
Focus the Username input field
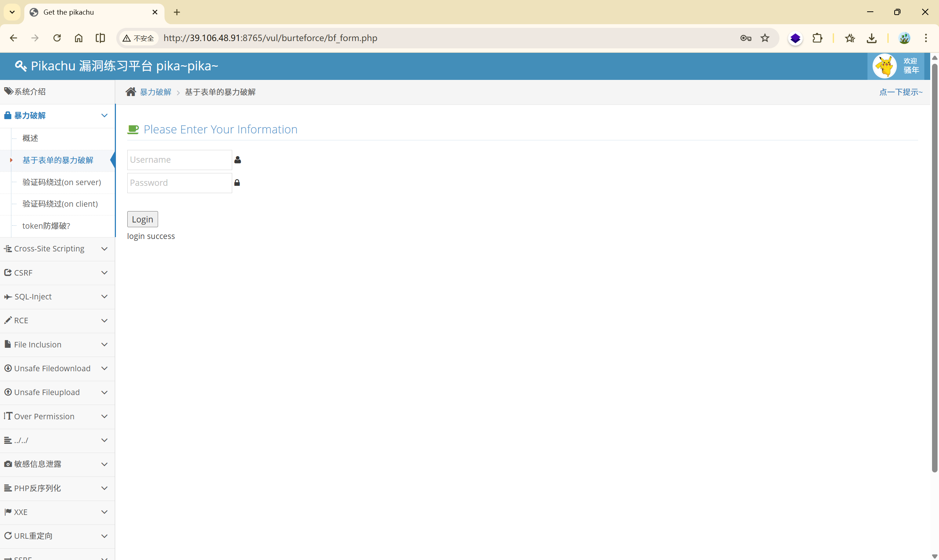coord(179,160)
